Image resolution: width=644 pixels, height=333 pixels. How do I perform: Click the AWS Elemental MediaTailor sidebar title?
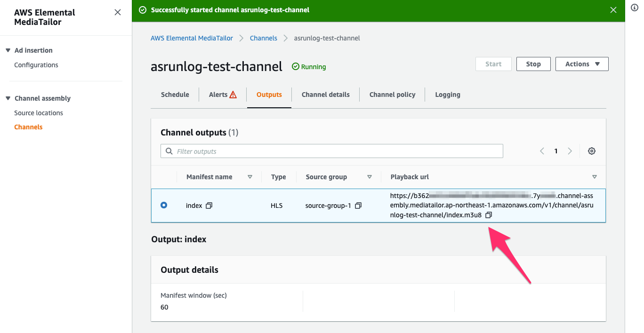[45, 17]
